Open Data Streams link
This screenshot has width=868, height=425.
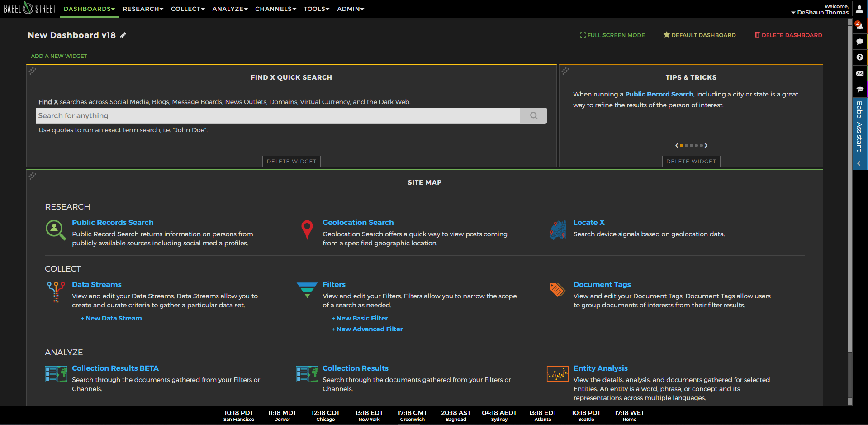pos(97,284)
